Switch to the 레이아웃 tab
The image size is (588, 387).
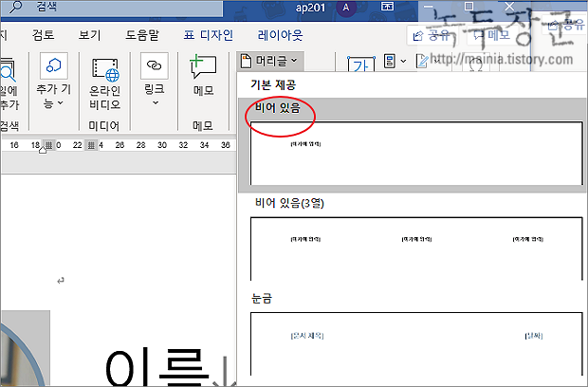click(280, 35)
